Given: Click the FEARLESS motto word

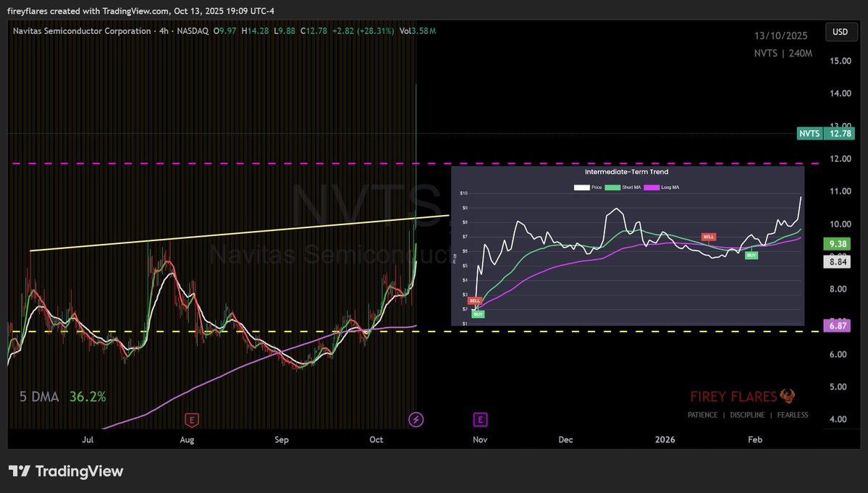Looking at the screenshot, I should (793, 415).
